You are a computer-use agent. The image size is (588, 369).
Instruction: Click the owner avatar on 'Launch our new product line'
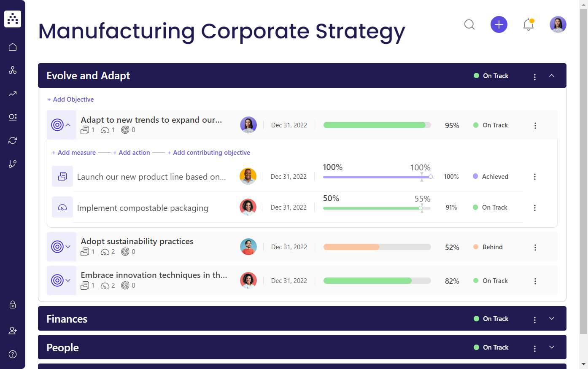pos(248,176)
